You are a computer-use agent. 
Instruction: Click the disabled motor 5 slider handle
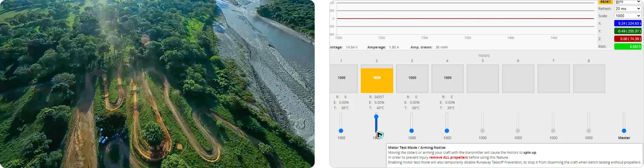coord(482,131)
